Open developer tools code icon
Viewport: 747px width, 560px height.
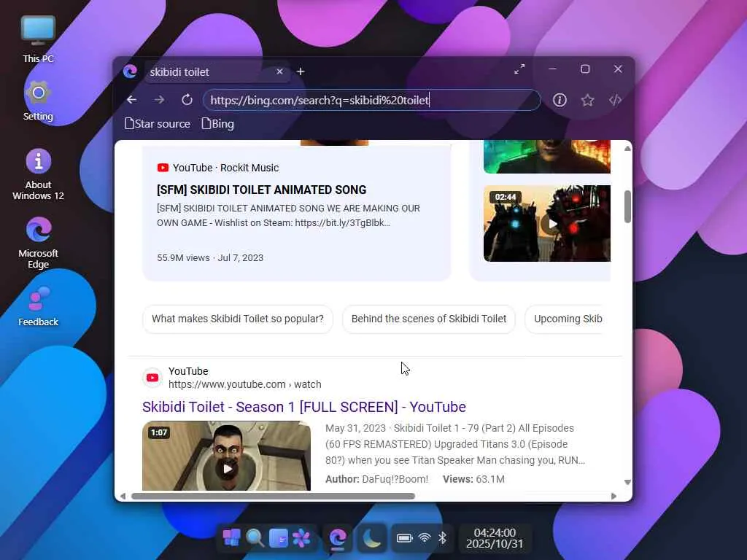615,100
